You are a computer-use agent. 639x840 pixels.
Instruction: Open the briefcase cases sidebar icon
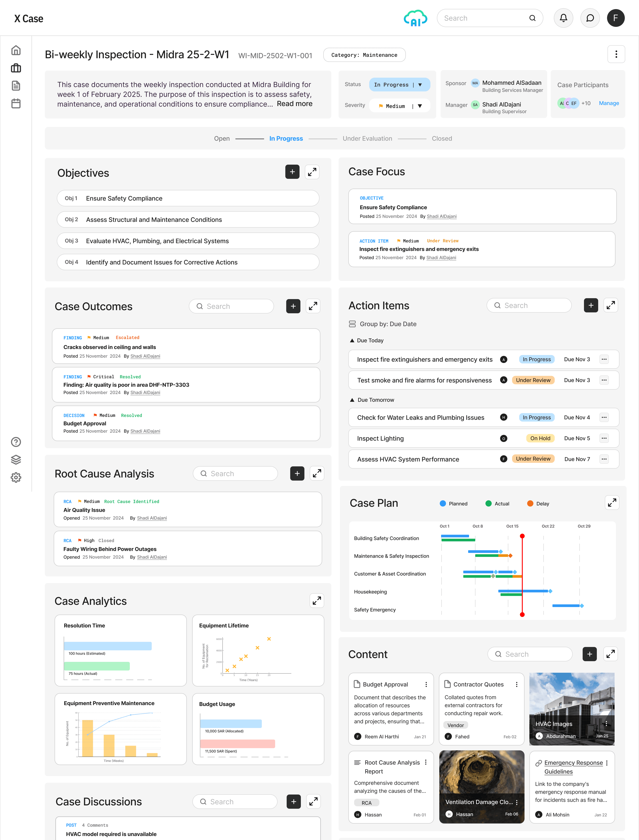click(x=16, y=68)
